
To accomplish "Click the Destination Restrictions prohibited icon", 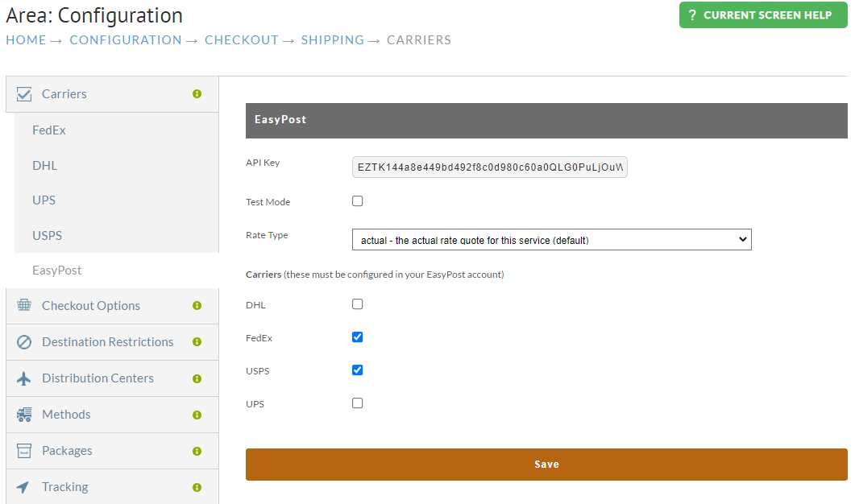I will [x=24, y=342].
